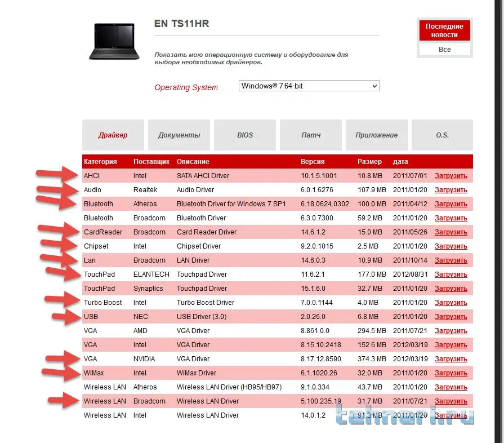The width and height of the screenshot is (504, 443).
Task: Click the EN TS11HR model heading
Action: point(181,24)
